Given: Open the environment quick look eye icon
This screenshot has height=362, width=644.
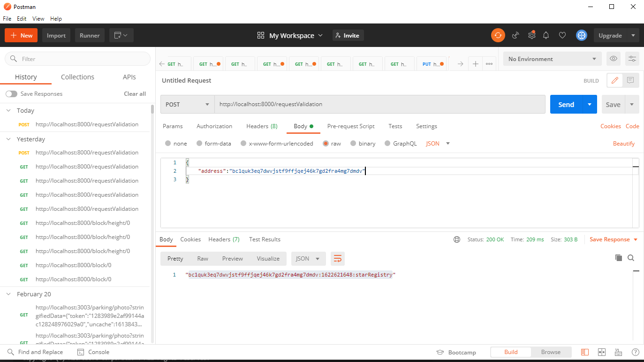Looking at the screenshot, I should point(613,59).
